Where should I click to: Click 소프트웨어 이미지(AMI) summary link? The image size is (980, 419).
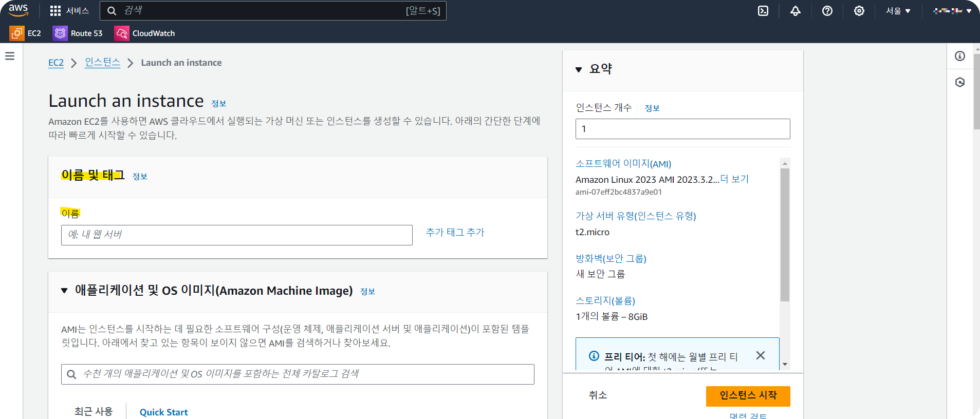(x=623, y=164)
